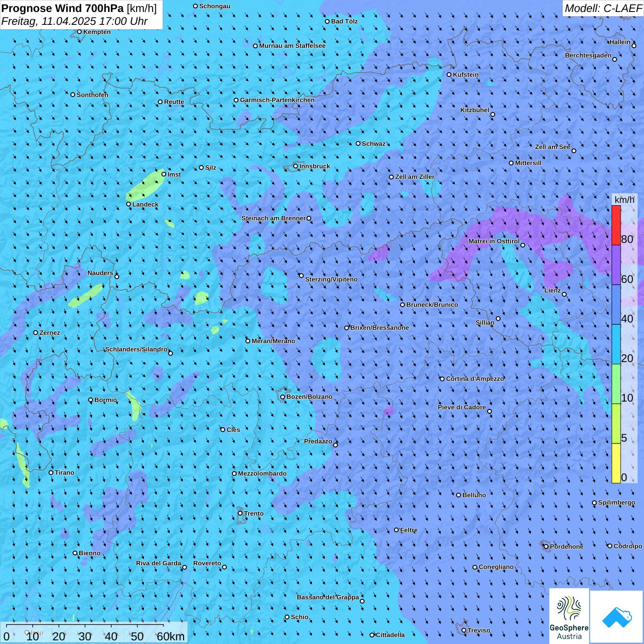Image resolution: width=644 pixels, height=644 pixels.
Task: Click the '60km' scale bar label
Action: click(171, 636)
